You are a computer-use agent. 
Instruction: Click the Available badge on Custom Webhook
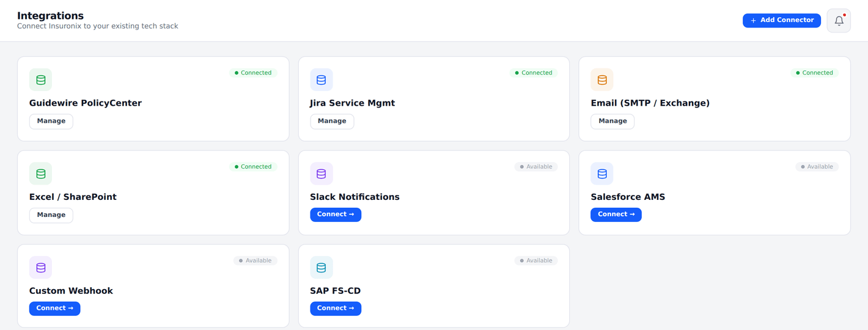click(x=256, y=260)
